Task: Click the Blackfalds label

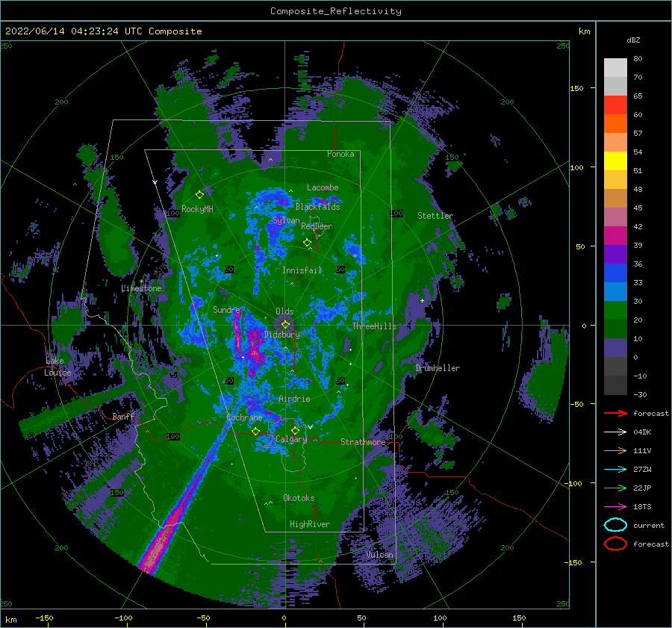Action: [x=317, y=207]
